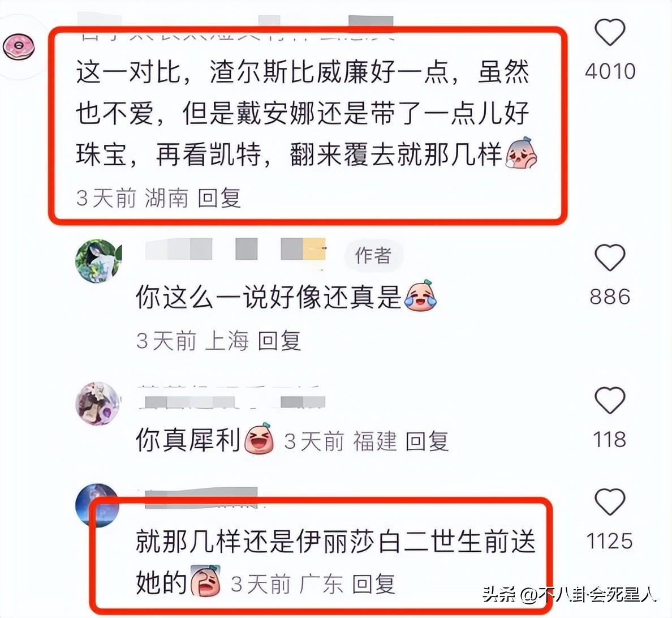Image resolution: width=672 pixels, height=618 pixels.
Task: Select the 伊丽莎白二世 comment text
Action: click(x=335, y=562)
